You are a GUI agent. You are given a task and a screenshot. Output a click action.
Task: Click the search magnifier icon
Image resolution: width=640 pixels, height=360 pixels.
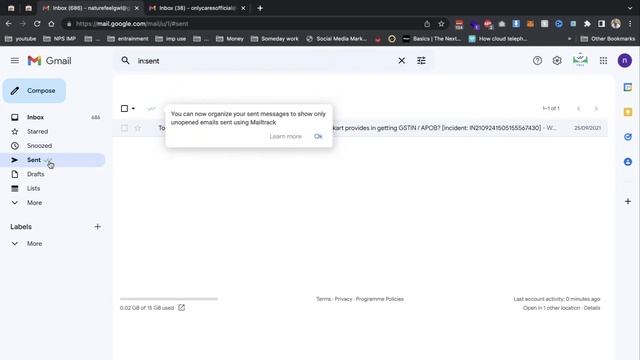click(125, 60)
